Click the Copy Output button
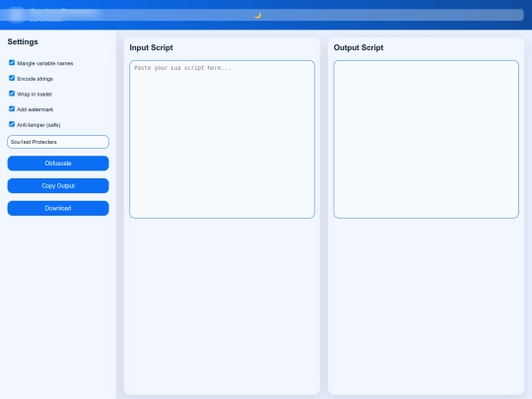 [x=58, y=185]
